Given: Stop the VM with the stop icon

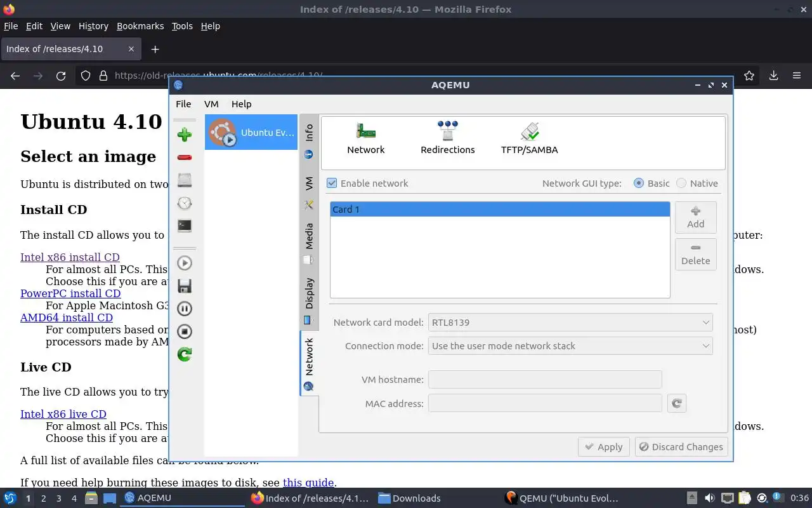Looking at the screenshot, I should pos(185,331).
